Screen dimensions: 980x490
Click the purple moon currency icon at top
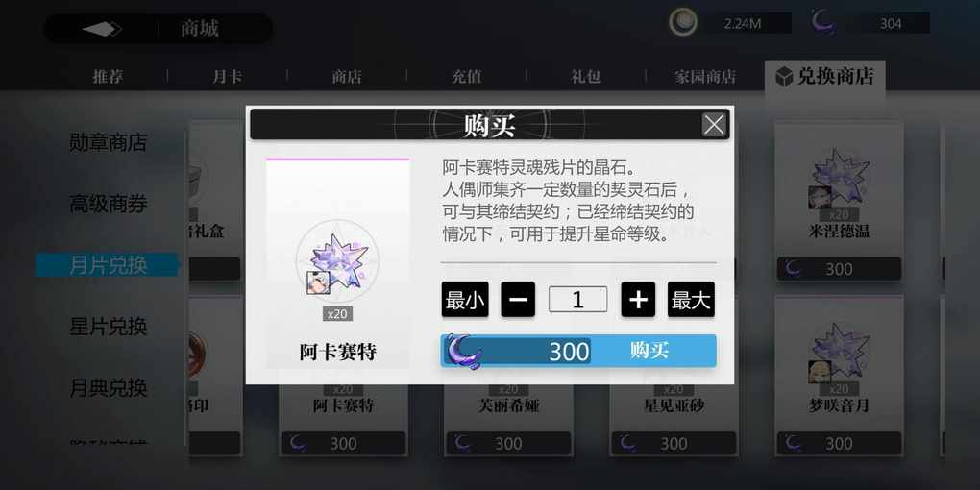point(823,22)
